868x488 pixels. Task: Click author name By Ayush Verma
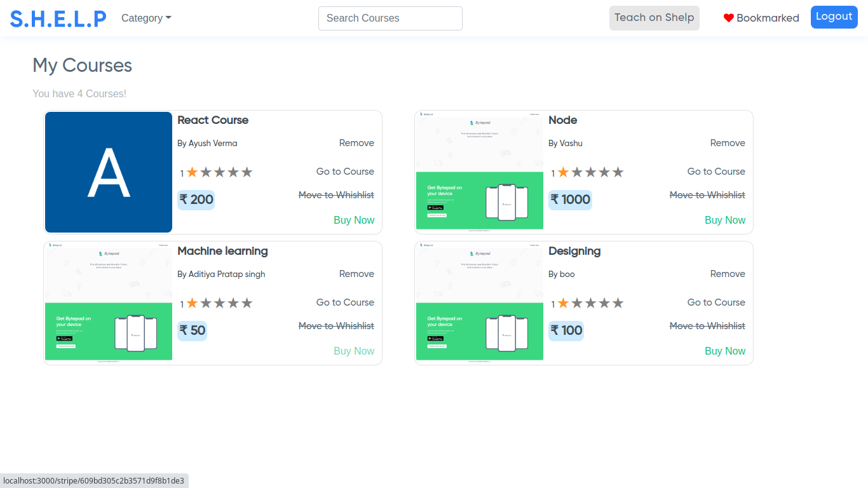[x=207, y=143]
